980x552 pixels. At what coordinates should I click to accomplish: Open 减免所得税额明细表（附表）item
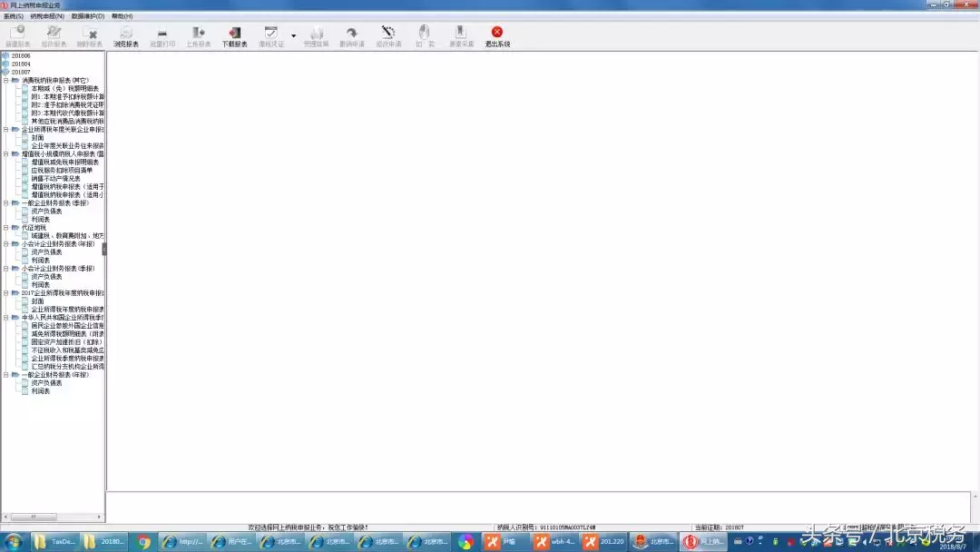(x=67, y=334)
